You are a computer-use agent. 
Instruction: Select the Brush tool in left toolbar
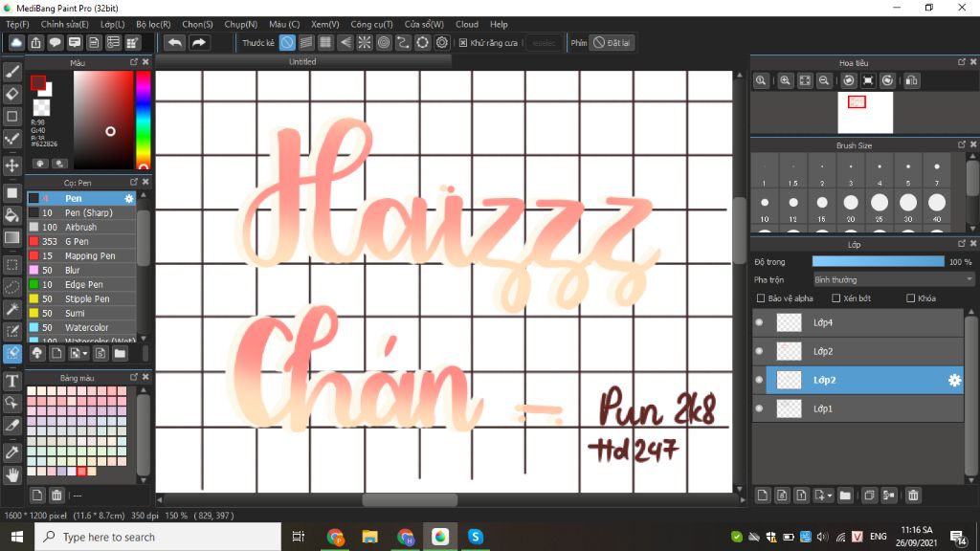pyautogui.click(x=11, y=71)
